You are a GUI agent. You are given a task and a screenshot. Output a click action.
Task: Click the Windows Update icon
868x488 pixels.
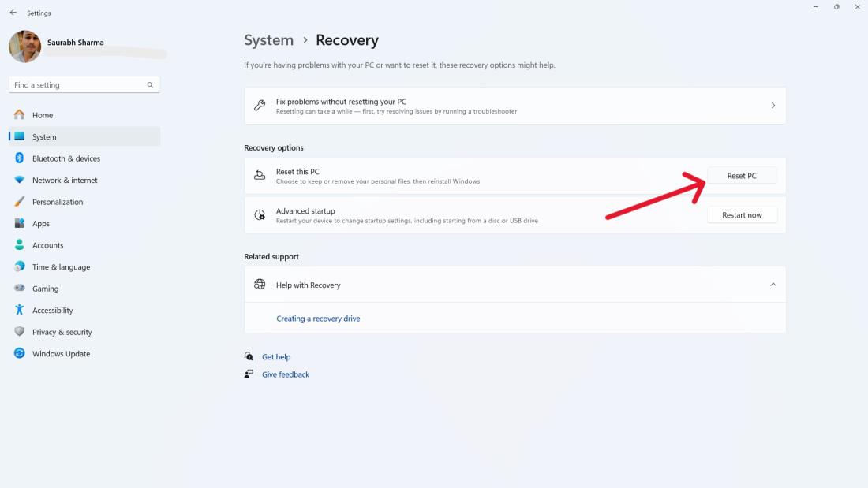point(19,354)
